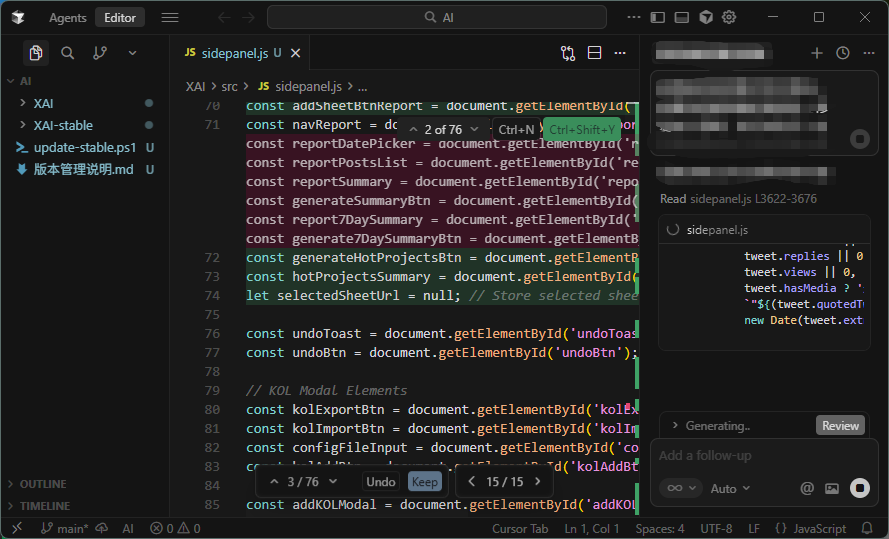
Task: Expand the XAI-stable folder
Action: click(x=63, y=125)
